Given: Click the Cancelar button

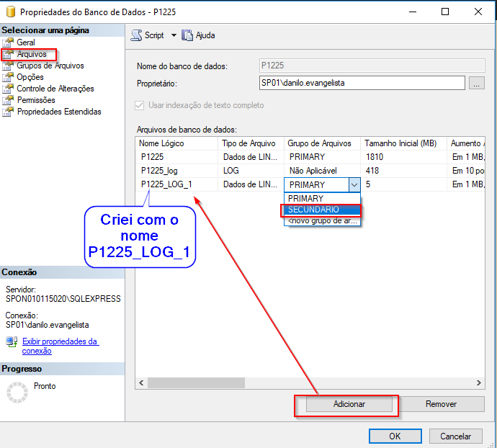Looking at the screenshot, I should (x=455, y=436).
